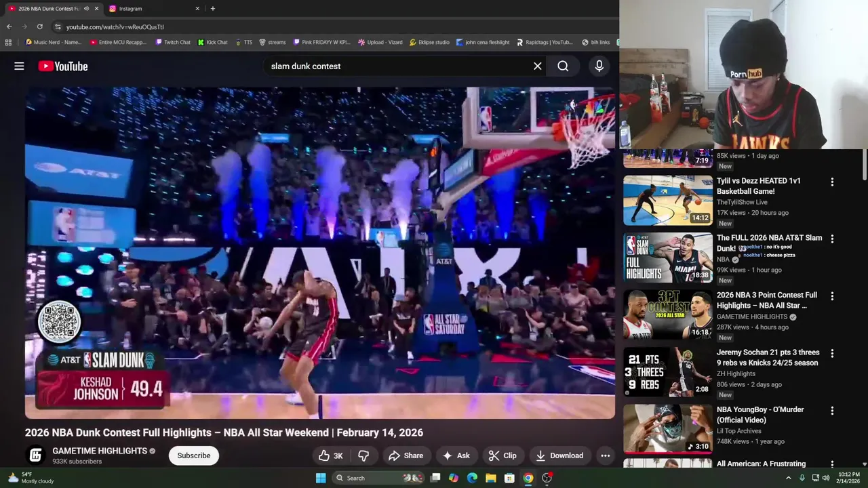868x488 pixels.
Task: Clip a segment of this video
Action: pos(502,455)
